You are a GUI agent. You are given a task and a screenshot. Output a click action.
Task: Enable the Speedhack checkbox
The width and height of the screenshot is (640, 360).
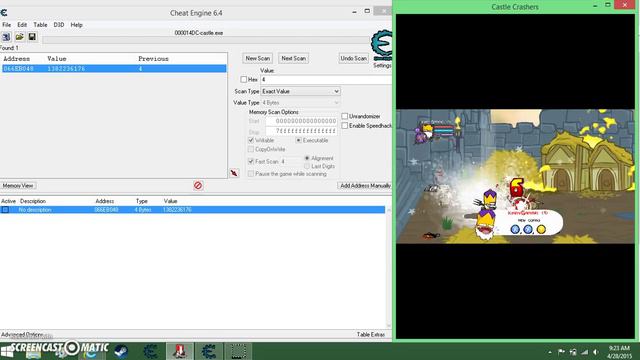344,126
